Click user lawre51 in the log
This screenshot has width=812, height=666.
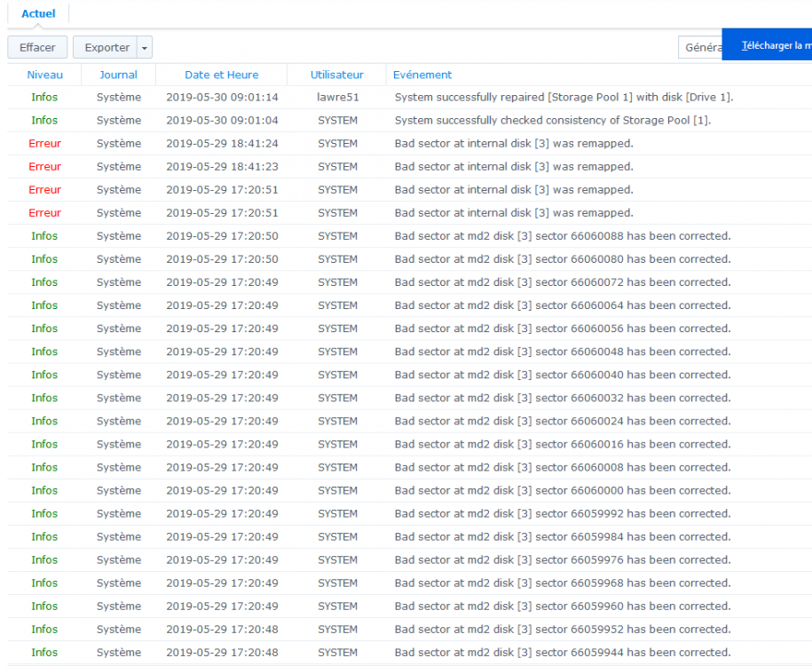coord(337,98)
